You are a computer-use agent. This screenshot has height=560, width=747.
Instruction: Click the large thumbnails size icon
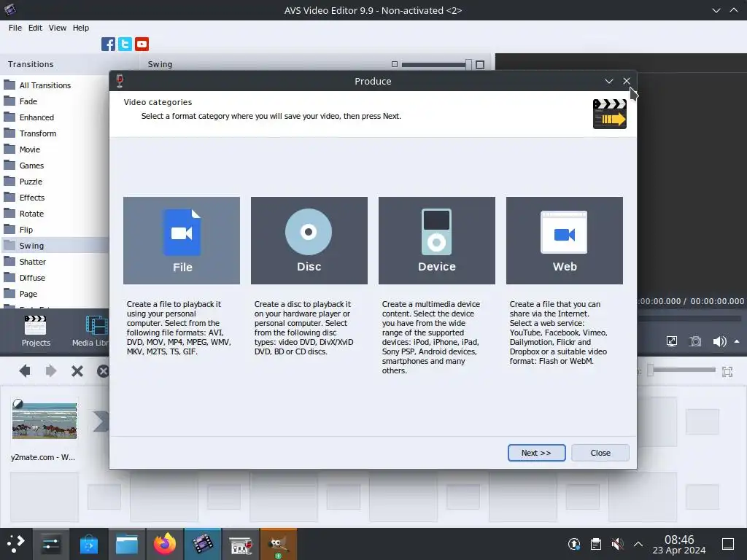pos(480,64)
